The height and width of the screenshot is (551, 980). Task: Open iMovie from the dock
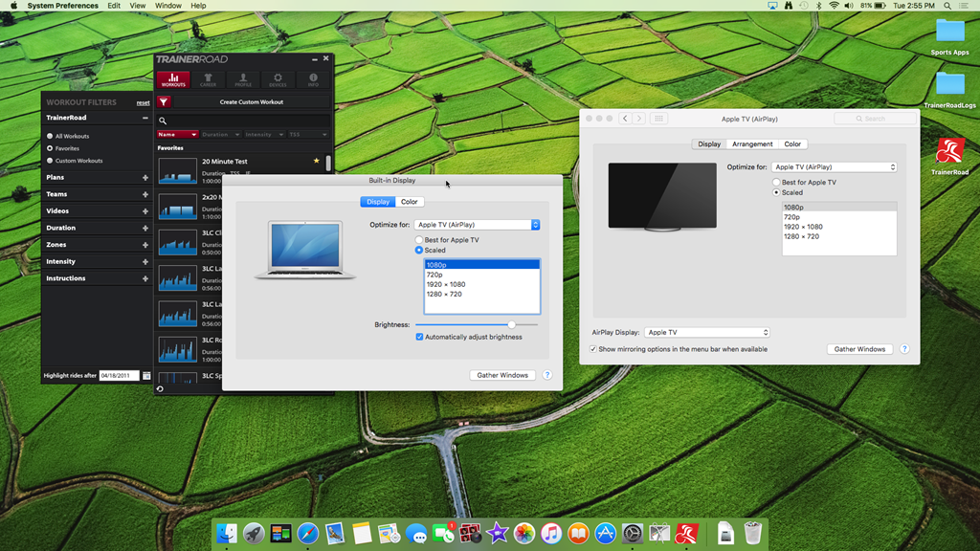(x=498, y=534)
